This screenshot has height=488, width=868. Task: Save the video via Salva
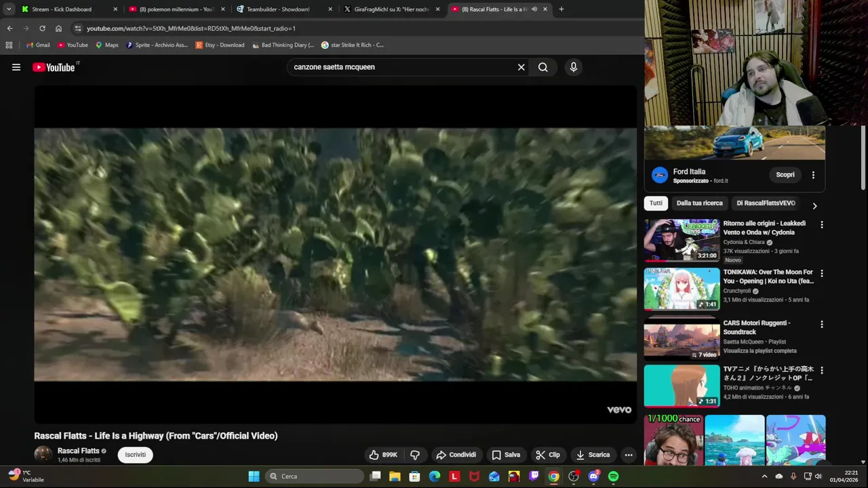point(506,455)
